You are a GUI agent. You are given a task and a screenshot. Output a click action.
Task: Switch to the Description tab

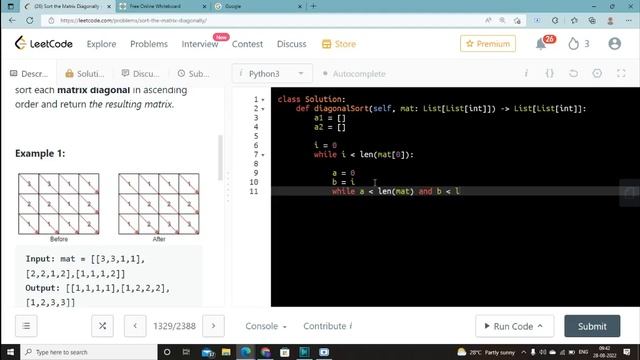point(29,73)
